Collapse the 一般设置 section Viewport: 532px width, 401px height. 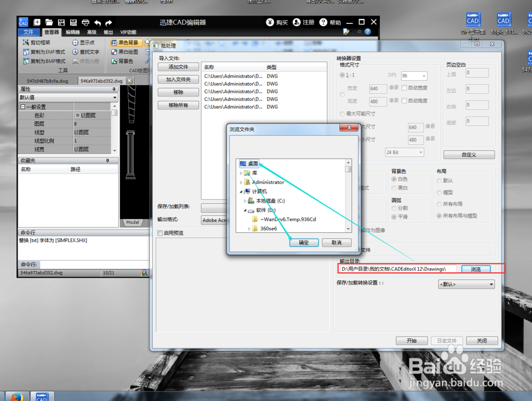[23, 107]
